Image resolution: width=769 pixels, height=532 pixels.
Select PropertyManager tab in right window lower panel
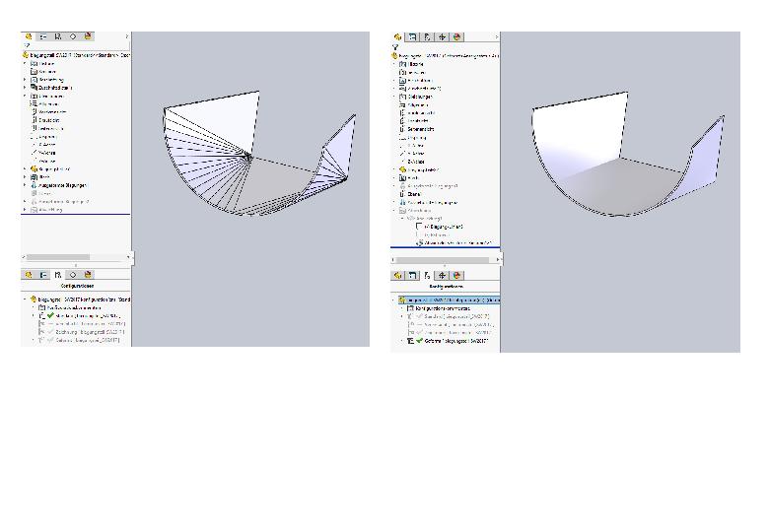[x=412, y=276]
